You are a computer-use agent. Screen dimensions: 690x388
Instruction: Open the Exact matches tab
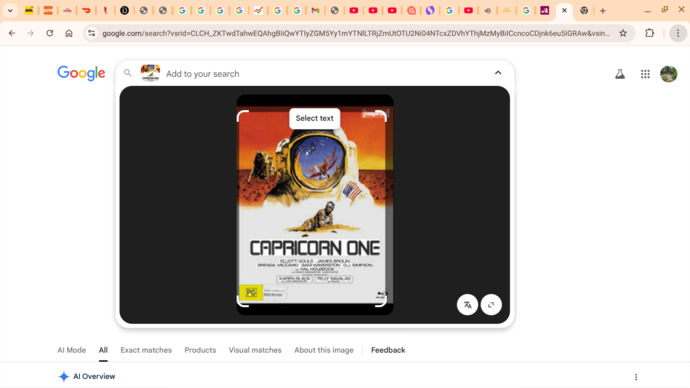[x=146, y=350]
